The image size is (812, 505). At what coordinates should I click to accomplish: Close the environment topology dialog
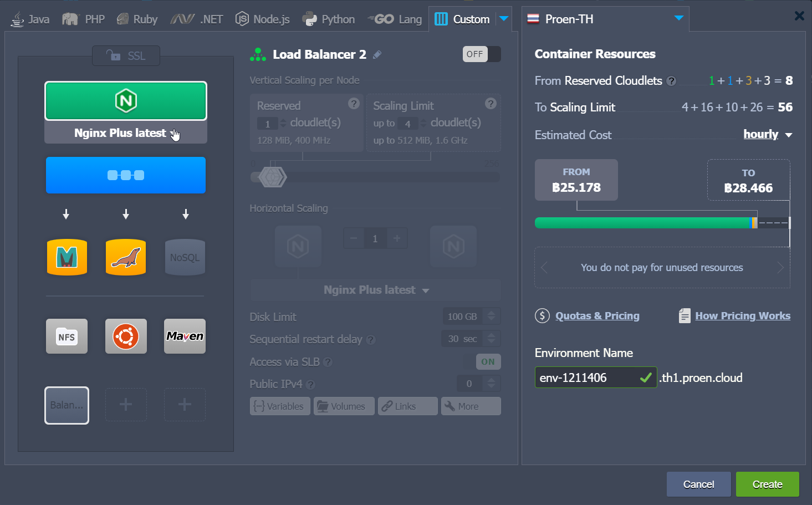pyautogui.click(x=799, y=16)
